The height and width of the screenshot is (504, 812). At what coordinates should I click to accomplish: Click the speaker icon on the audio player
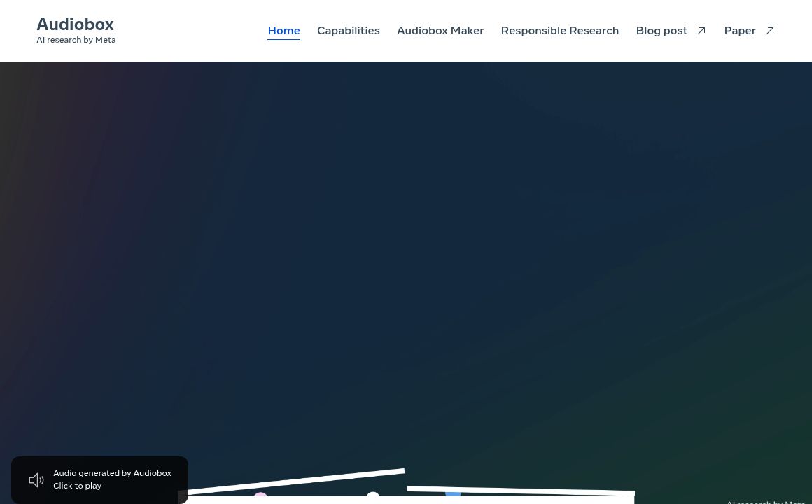[x=36, y=479]
